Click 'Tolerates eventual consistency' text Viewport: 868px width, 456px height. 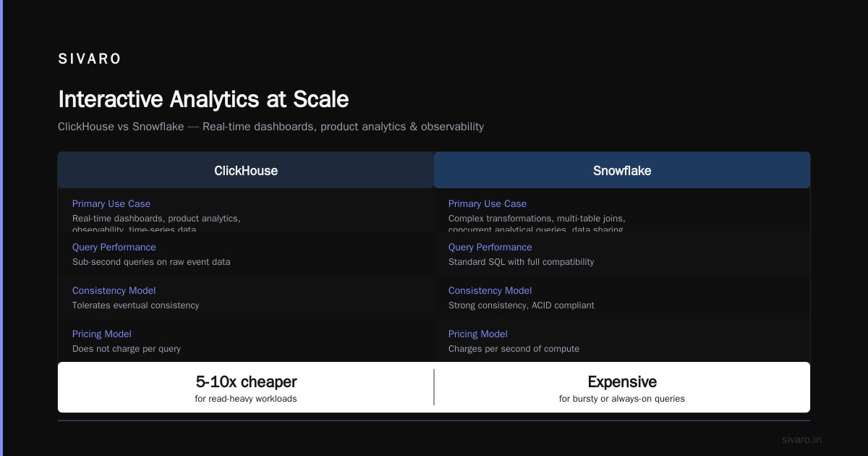[x=135, y=305]
